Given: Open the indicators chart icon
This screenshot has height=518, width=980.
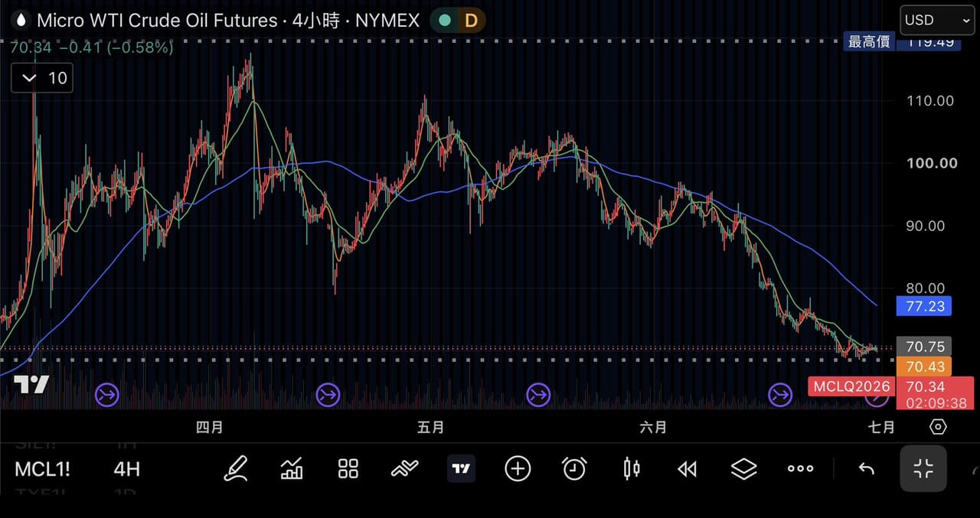Looking at the screenshot, I should pos(292,468).
